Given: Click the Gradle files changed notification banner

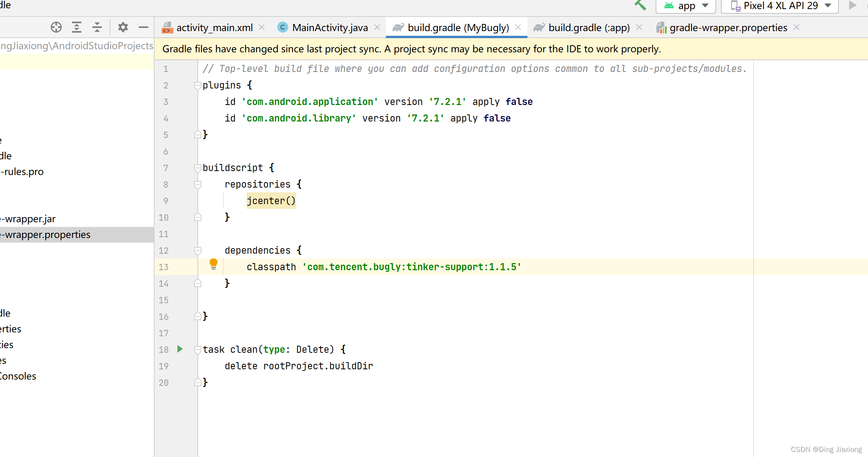Looking at the screenshot, I should point(511,49).
